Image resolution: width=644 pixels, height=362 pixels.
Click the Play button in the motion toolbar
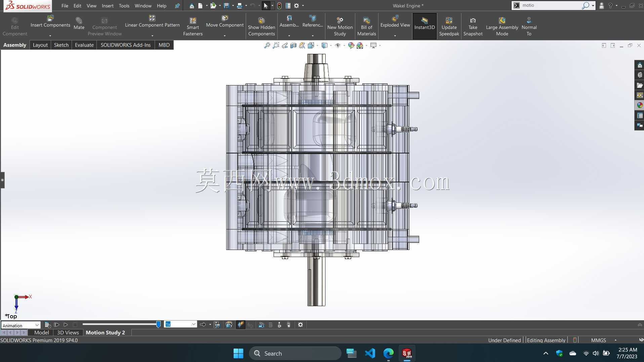tap(66, 325)
